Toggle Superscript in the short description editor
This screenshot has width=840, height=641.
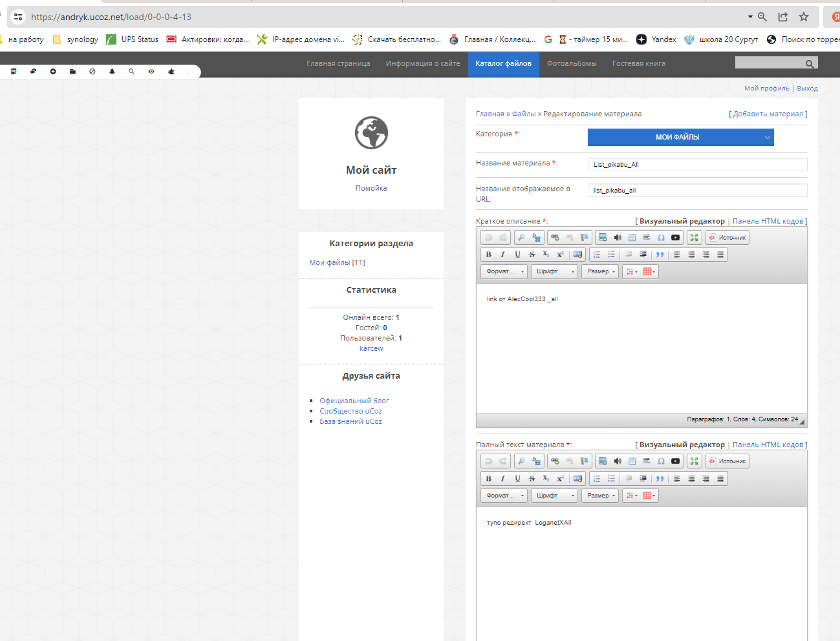coord(561,255)
